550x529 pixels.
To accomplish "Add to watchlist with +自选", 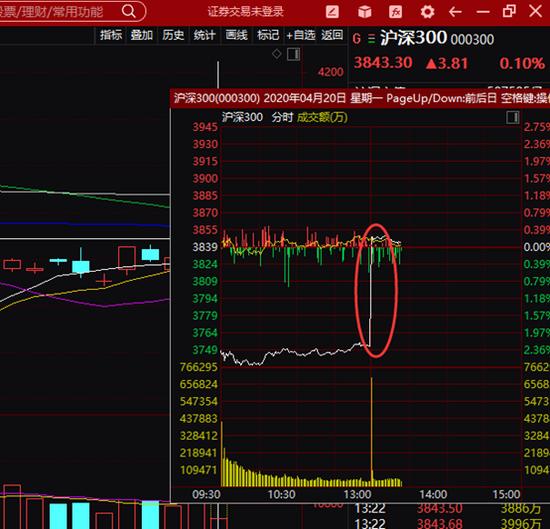I will tap(301, 35).
